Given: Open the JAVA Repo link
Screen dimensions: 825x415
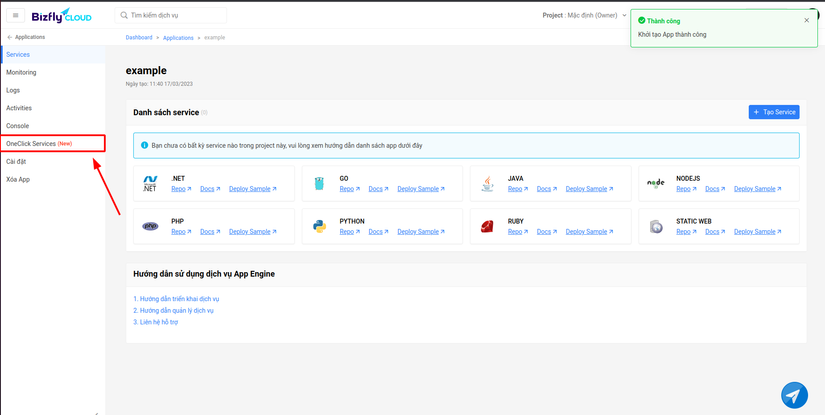Looking at the screenshot, I should [518, 189].
